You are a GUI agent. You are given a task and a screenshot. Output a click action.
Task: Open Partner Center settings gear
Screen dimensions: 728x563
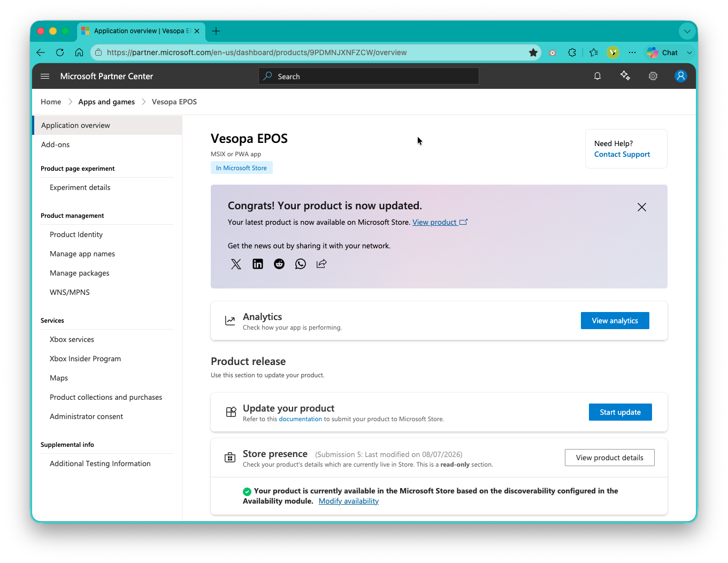click(x=653, y=77)
